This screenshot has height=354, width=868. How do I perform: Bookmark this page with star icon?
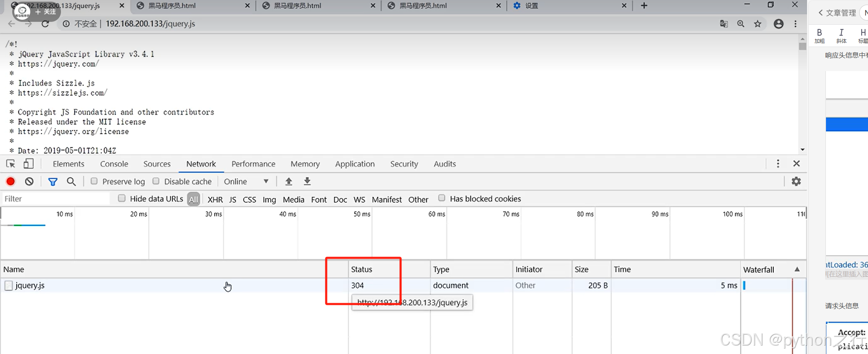tap(757, 24)
